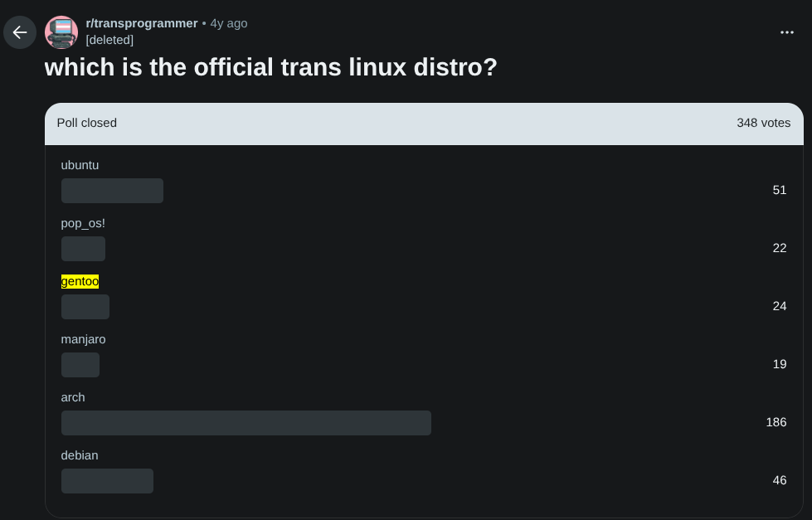
Task: Click the debian result bar
Action: (x=107, y=481)
